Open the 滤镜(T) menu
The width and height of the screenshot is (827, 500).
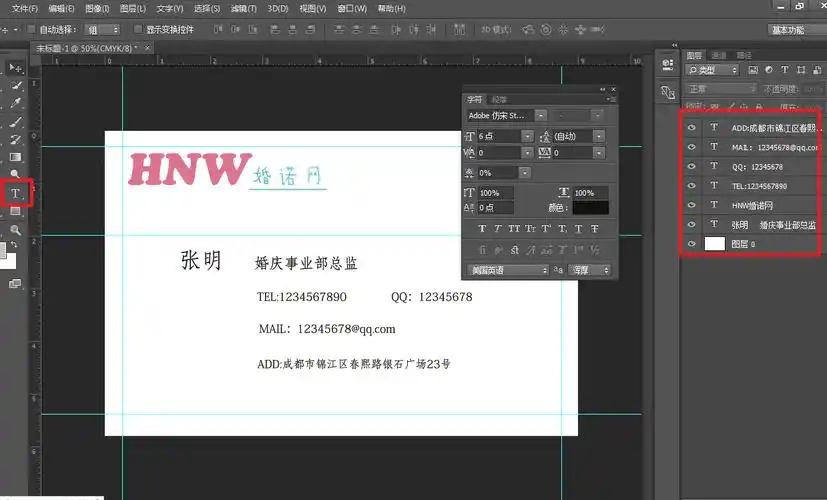[x=244, y=8]
